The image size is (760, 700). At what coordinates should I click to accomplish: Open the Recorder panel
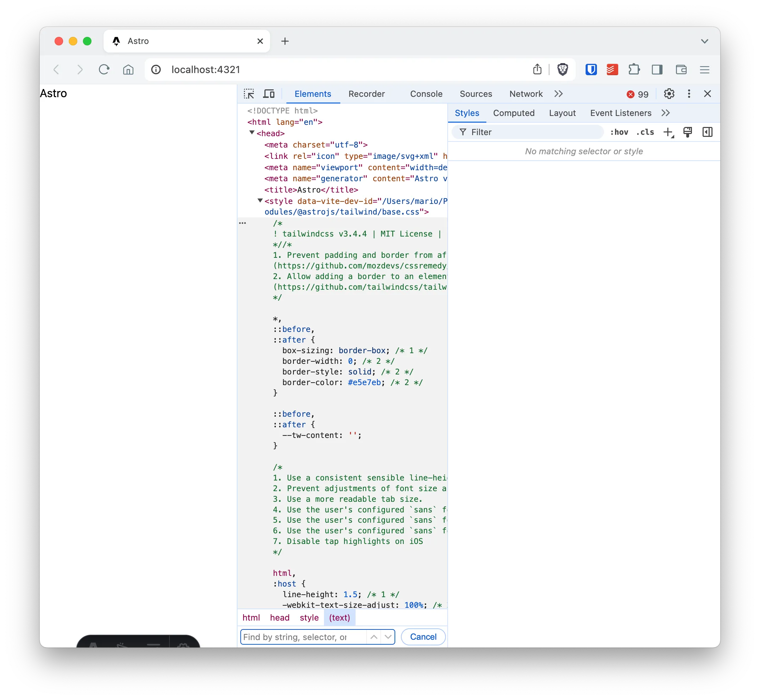(366, 94)
